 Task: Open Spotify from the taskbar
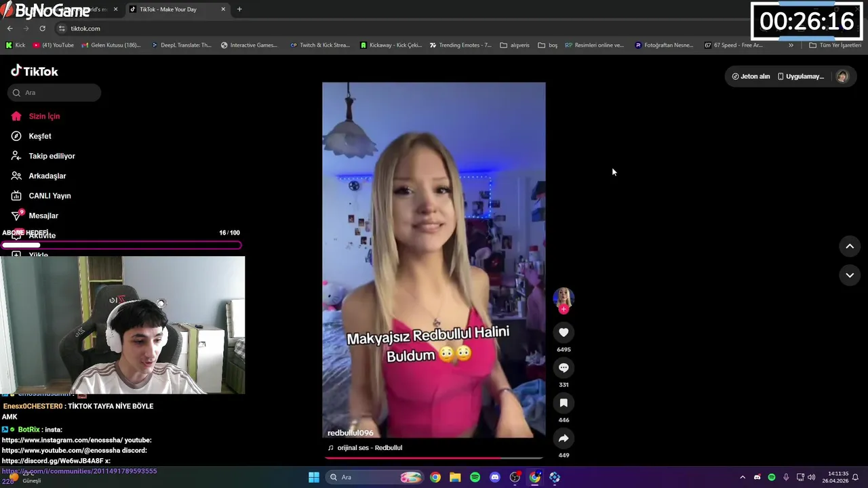[x=475, y=477]
